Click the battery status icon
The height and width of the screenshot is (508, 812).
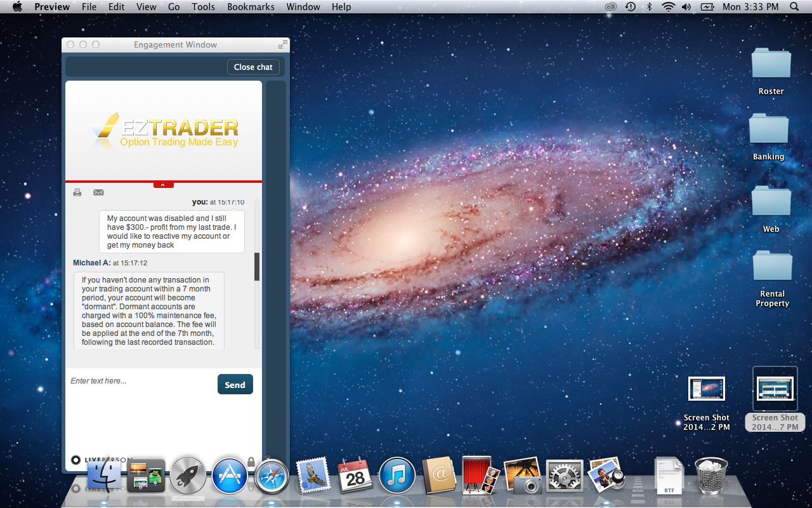coord(707,7)
